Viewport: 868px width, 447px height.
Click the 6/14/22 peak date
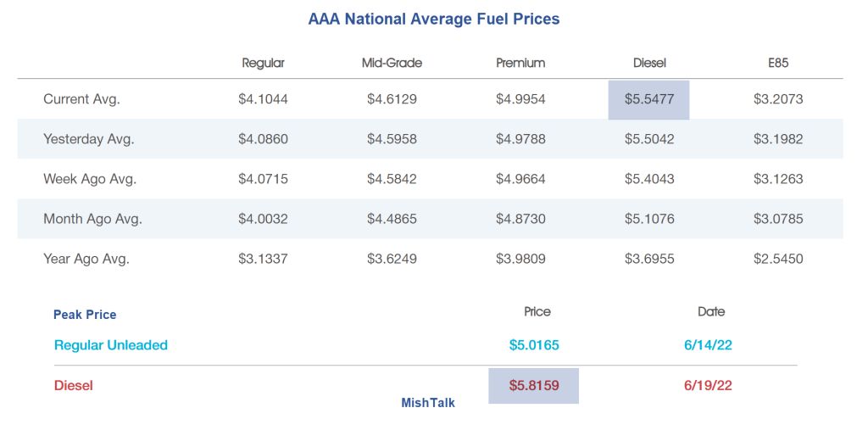pyautogui.click(x=708, y=345)
